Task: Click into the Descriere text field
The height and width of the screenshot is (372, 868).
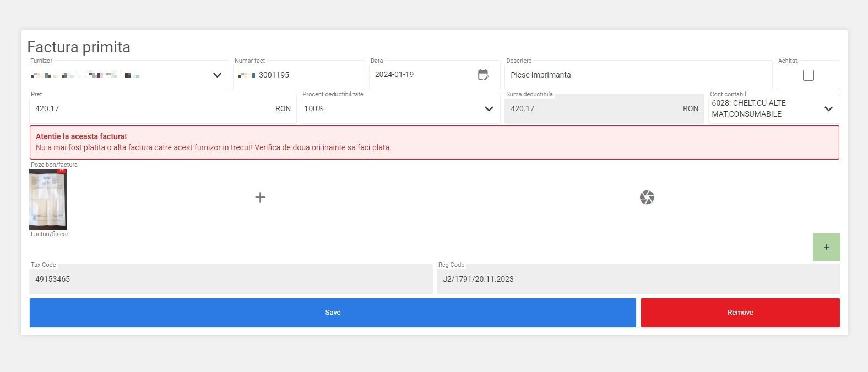Action: 637,75
